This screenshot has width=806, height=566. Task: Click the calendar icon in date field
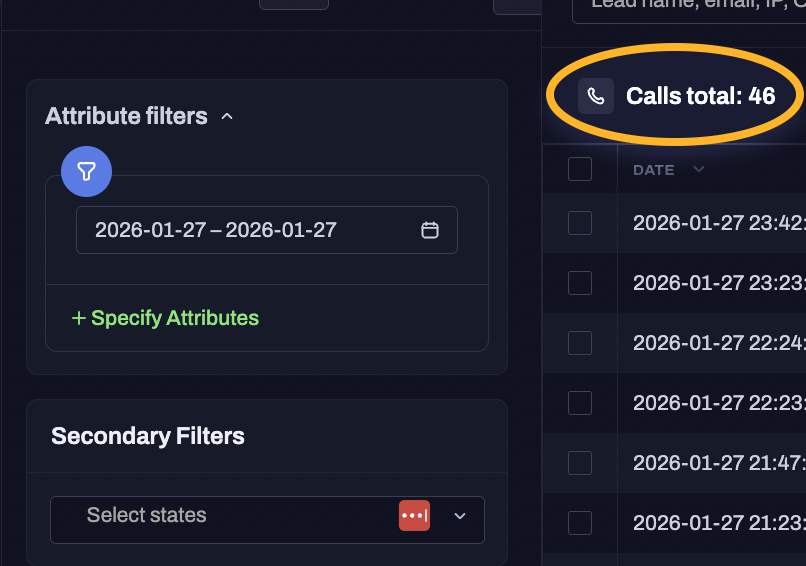click(x=430, y=230)
